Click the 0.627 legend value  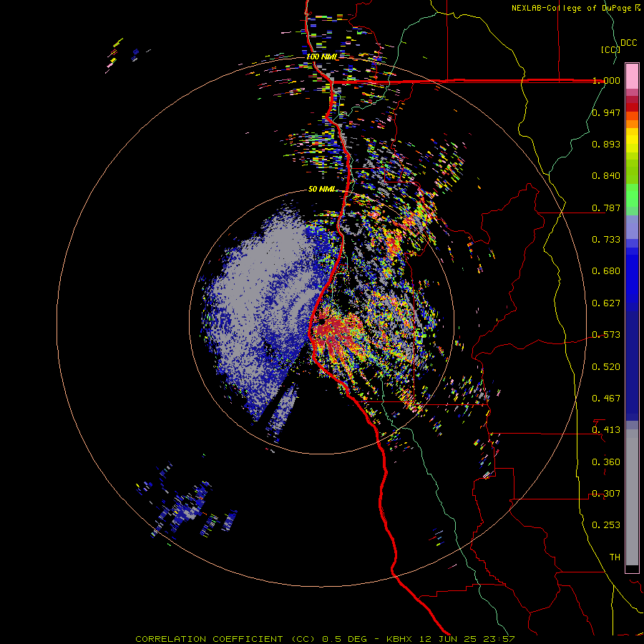tap(606, 303)
